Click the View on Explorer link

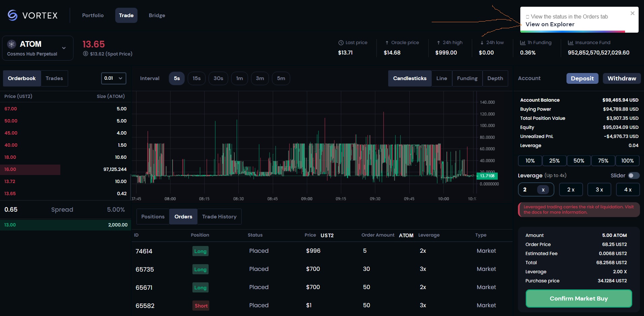pos(550,24)
